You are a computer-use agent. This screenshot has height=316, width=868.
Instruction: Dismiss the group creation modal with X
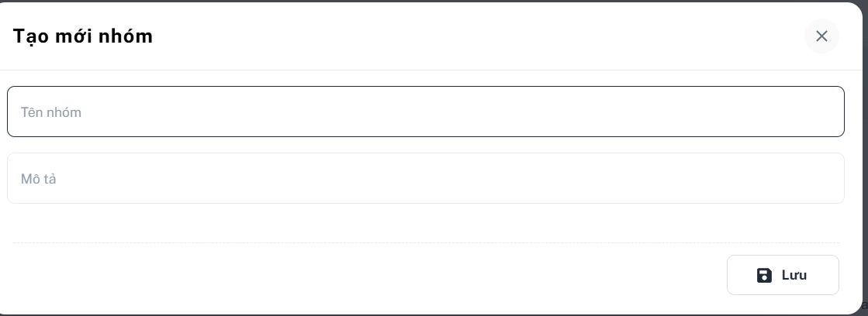click(x=821, y=36)
